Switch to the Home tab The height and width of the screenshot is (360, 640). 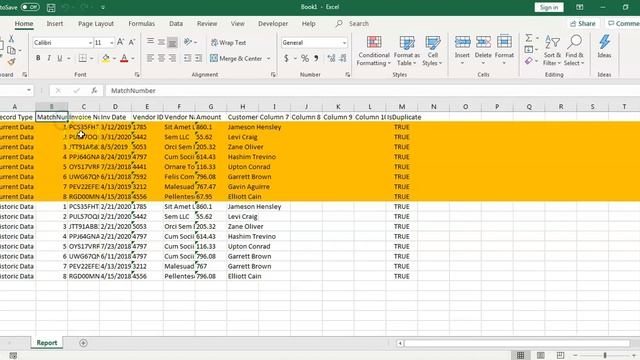coord(24,24)
